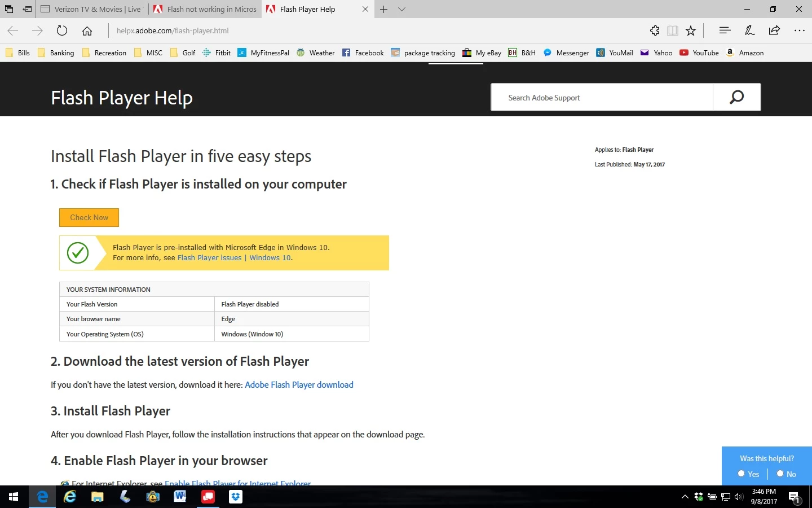Open Flash Player issues link
The width and height of the screenshot is (812, 508).
pyautogui.click(x=209, y=258)
